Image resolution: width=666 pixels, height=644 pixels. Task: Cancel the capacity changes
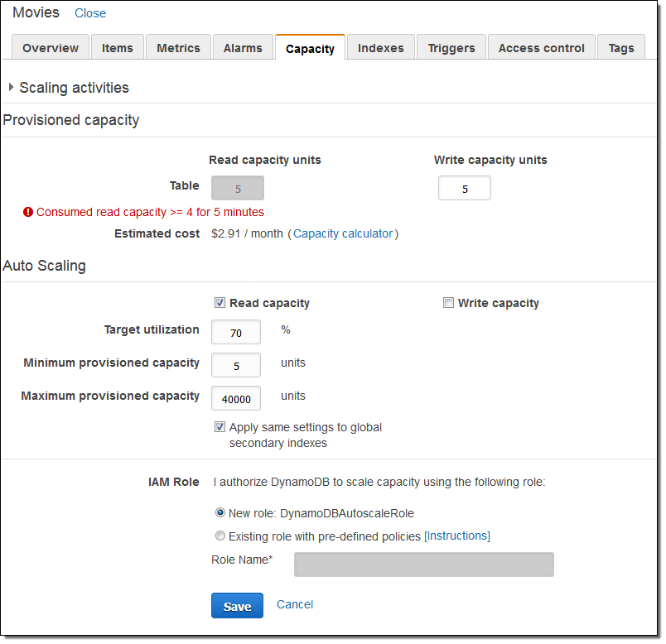point(295,604)
